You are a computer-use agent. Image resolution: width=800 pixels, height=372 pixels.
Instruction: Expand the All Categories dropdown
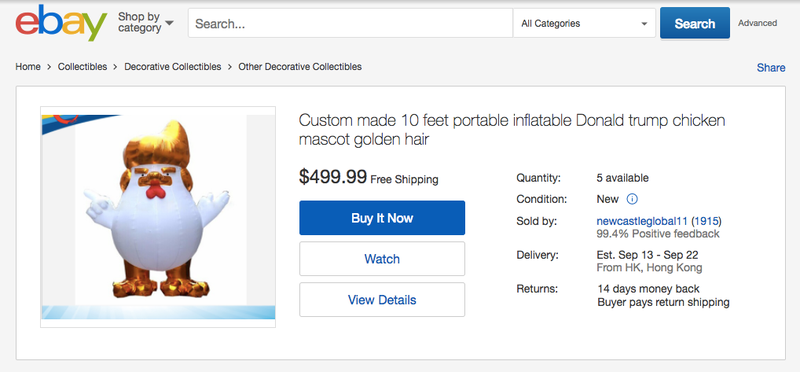pos(584,23)
